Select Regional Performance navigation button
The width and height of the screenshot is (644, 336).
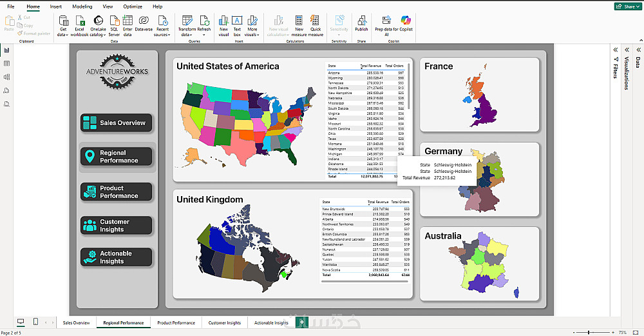click(x=116, y=156)
